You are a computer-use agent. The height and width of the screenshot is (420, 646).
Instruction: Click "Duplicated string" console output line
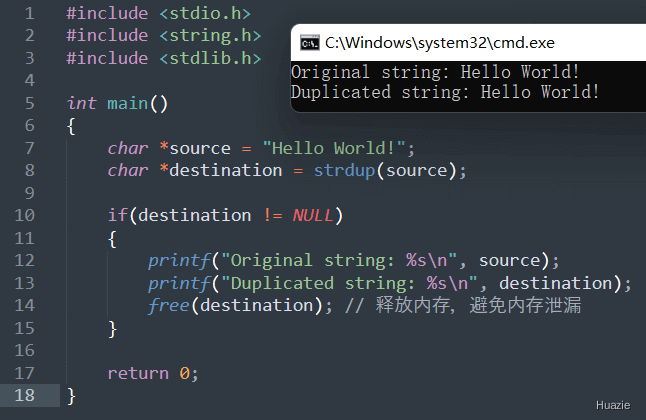pyautogui.click(x=445, y=92)
